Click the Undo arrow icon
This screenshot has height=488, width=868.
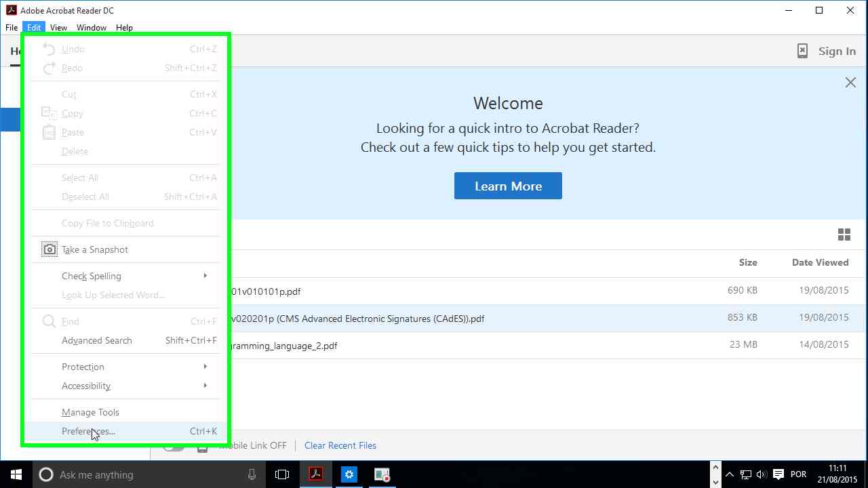click(x=49, y=49)
